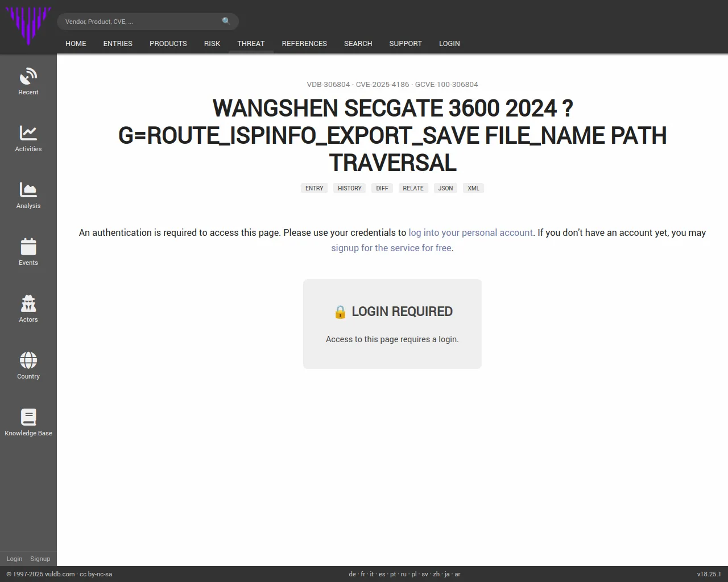
Task: Switch language to es
Action: pyautogui.click(x=382, y=574)
